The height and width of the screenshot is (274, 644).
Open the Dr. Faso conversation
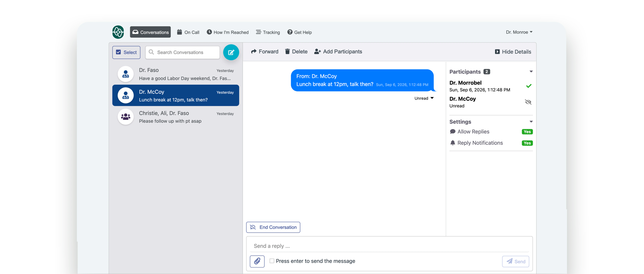pyautogui.click(x=176, y=74)
